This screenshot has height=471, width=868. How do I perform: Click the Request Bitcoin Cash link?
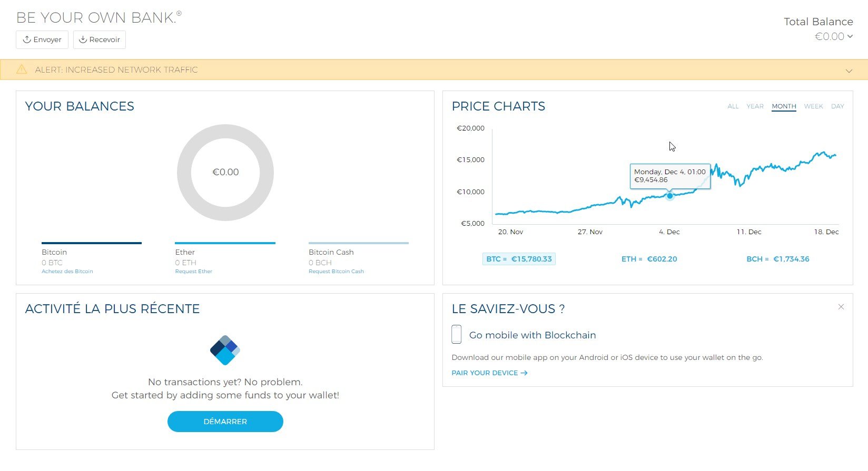[x=336, y=272]
